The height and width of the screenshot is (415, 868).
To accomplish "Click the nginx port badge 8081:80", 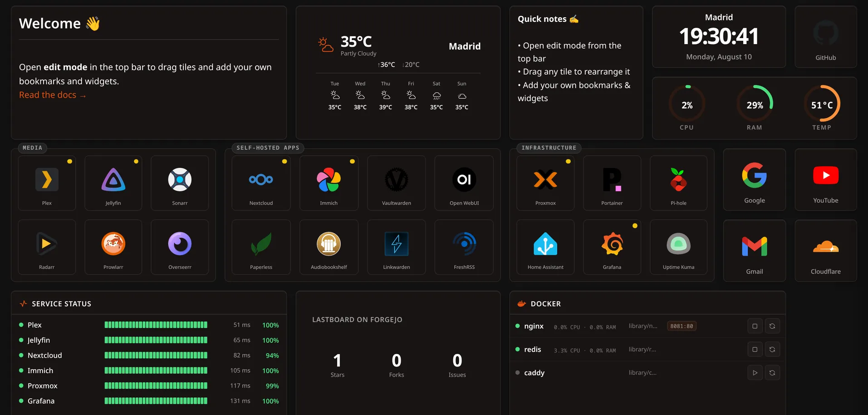I will point(682,326).
